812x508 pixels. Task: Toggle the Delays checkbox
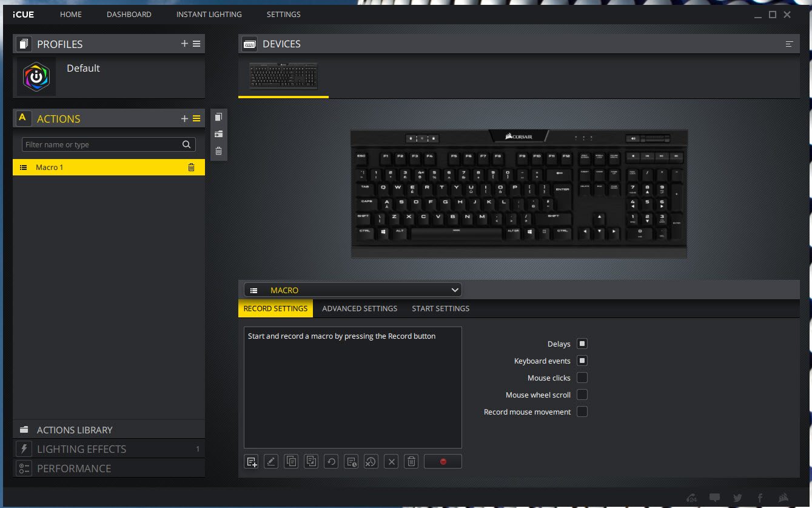click(x=582, y=344)
